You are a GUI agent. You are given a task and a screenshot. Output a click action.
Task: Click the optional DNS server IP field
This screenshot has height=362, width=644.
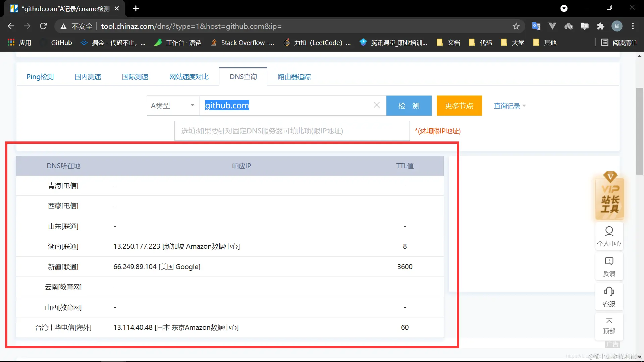point(292,131)
